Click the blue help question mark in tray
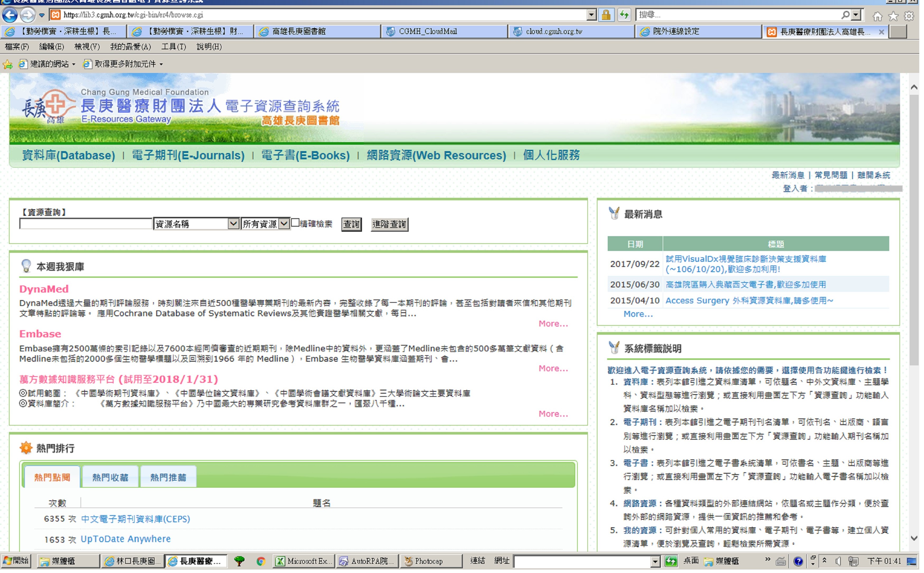 798,562
